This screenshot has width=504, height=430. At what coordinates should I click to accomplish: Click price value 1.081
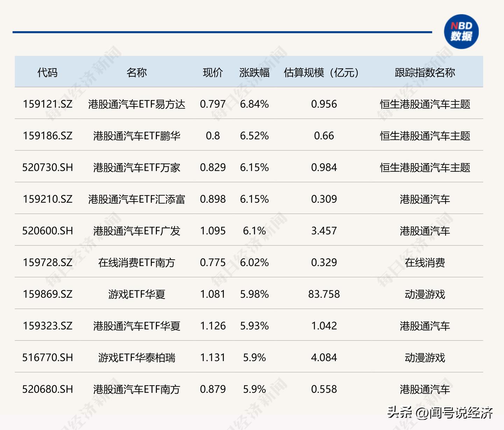pos(213,294)
